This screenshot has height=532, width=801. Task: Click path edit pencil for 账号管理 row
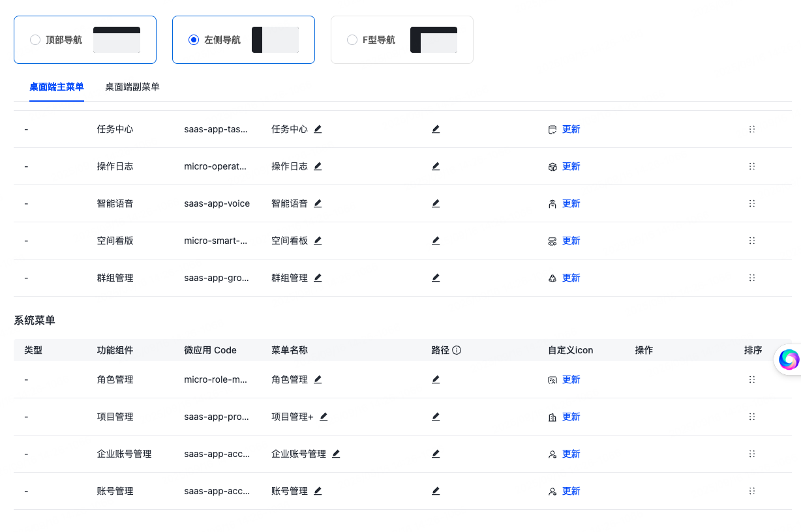tap(436, 491)
